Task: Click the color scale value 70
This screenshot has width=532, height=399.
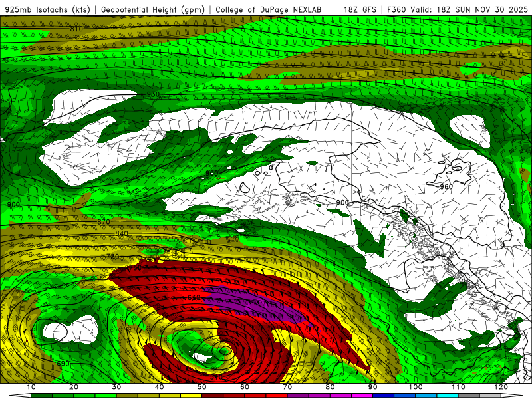Action: point(287,387)
